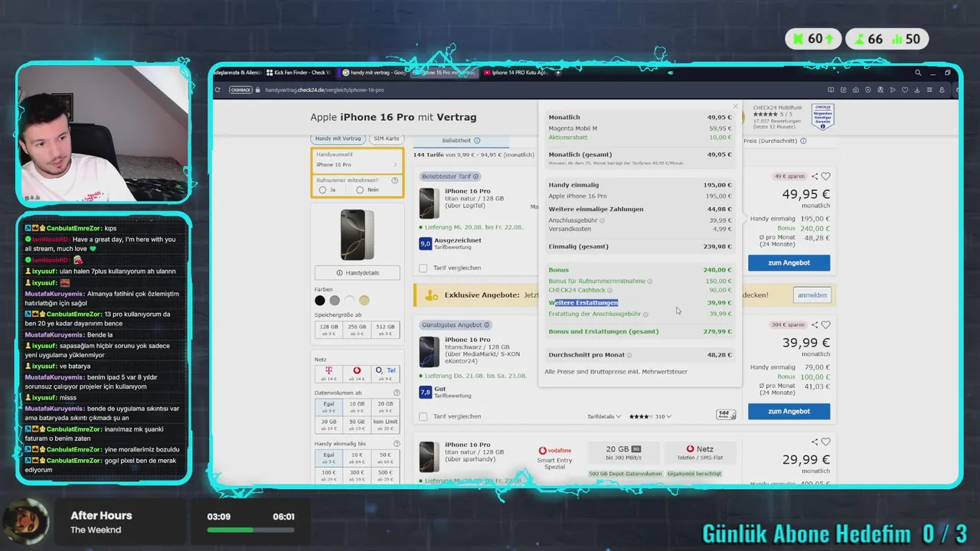Show info for CHECK24 Cashback
980x551 pixels.
[x=610, y=291]
